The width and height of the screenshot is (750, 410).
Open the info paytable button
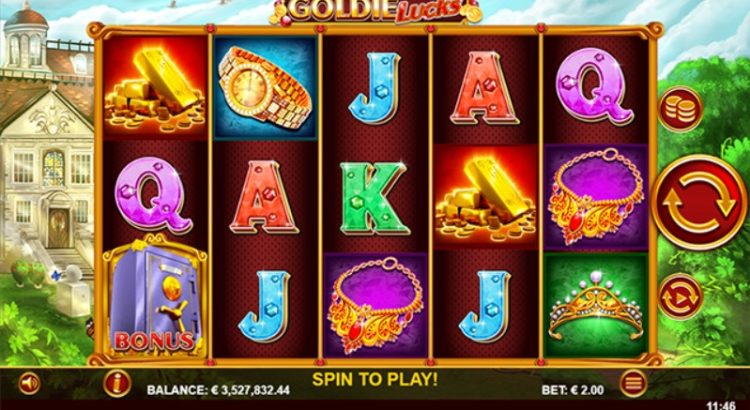point(117,383)
